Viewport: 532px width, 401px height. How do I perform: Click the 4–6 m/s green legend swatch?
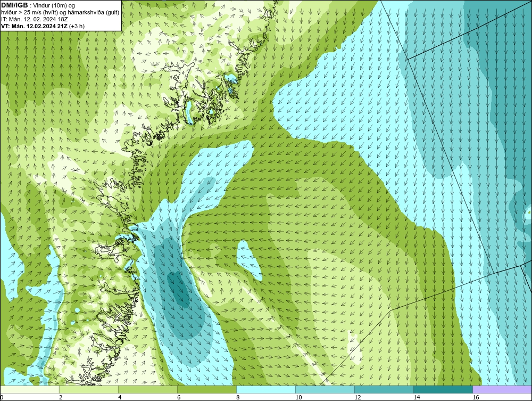point(147,389)
